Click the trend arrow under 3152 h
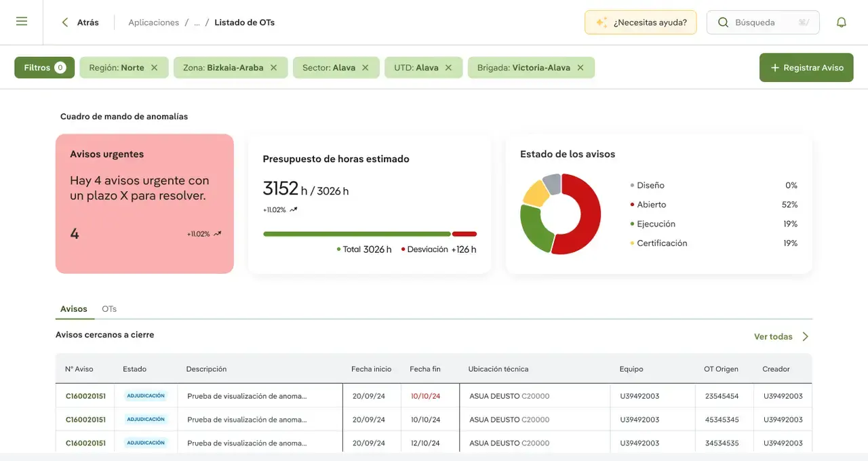 294,210
